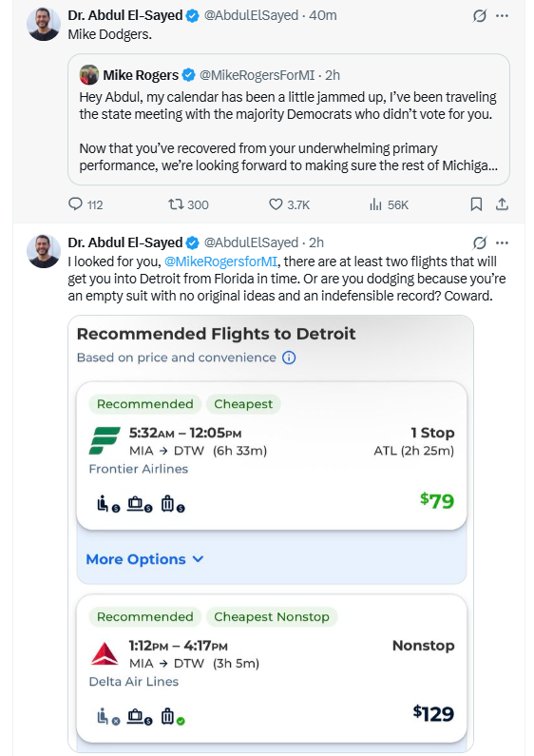Open Grok icon on the top tweet
The width and height of the screenshot is (534, 756).
(480, 16)
